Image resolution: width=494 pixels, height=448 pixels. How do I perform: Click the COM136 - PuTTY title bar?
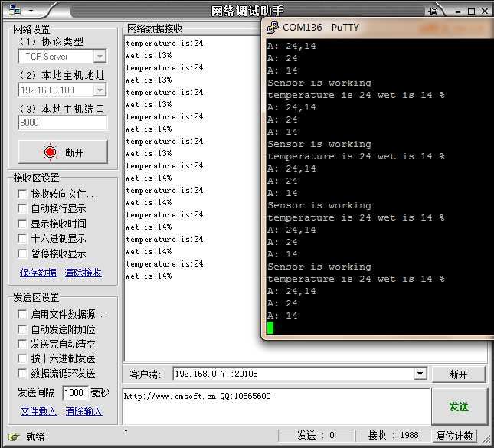coord(378,28)
